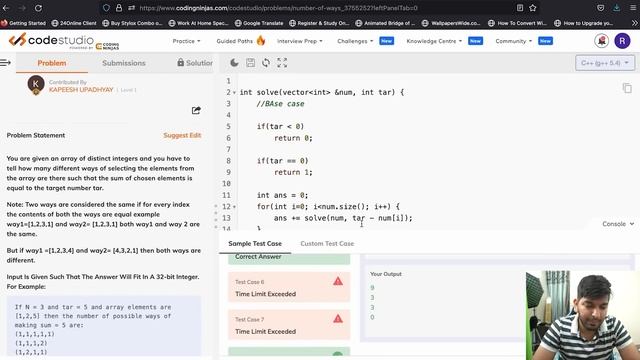Expand the Console panel

tap(618, 224)
